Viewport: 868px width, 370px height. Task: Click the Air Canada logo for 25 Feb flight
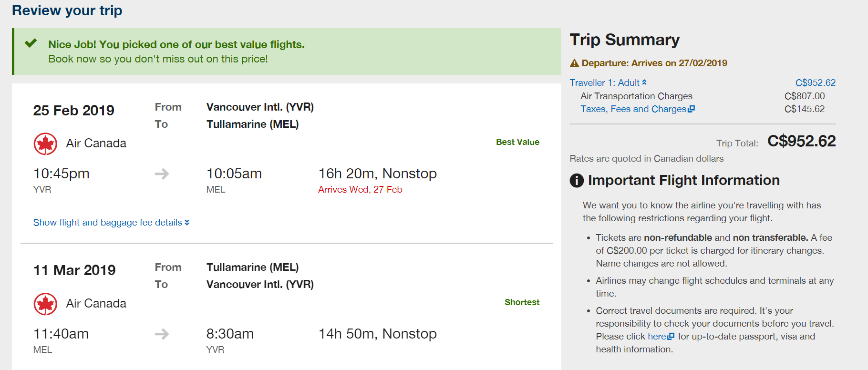(x=45, y=144)
